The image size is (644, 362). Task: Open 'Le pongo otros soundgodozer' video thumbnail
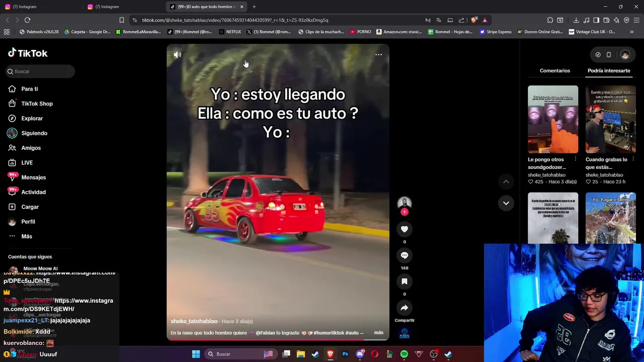(553, 119)
